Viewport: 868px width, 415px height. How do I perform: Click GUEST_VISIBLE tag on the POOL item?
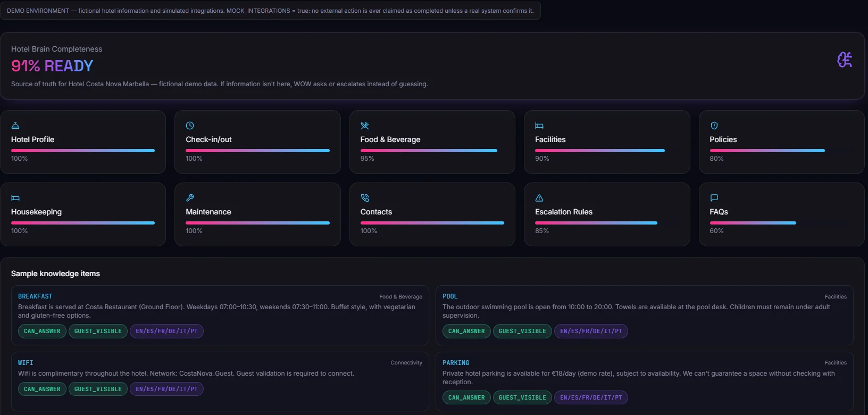pos(522,331)
